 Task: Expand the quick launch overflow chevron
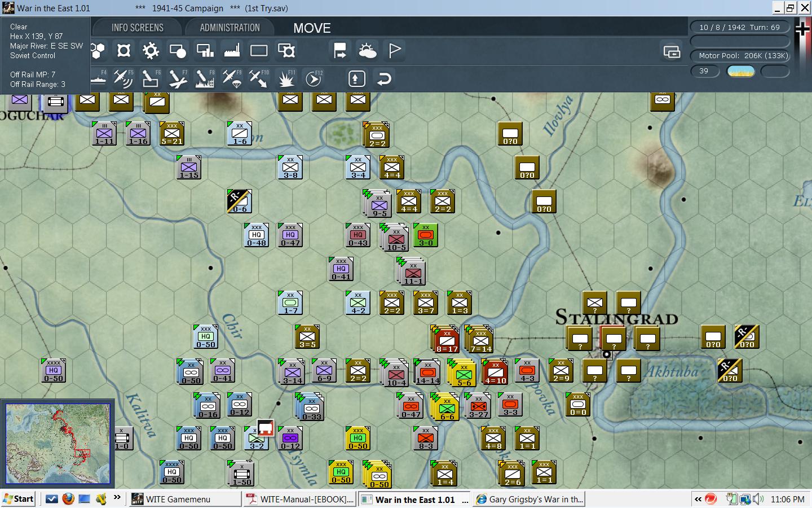pos(117,498)
